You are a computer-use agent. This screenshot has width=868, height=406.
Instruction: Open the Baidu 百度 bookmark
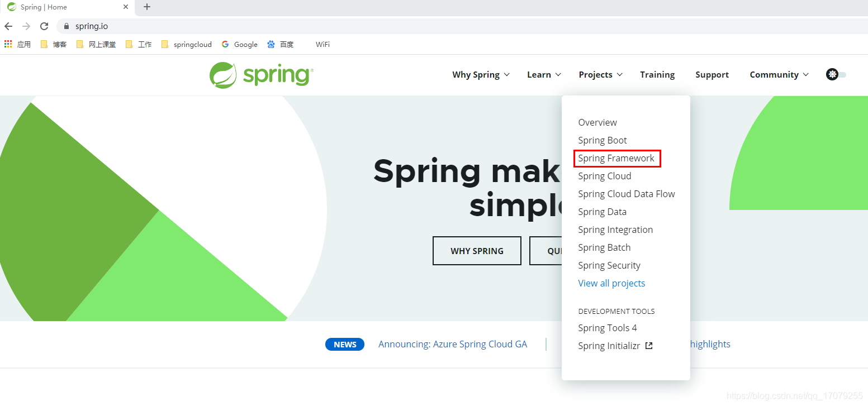coord(280,44)
